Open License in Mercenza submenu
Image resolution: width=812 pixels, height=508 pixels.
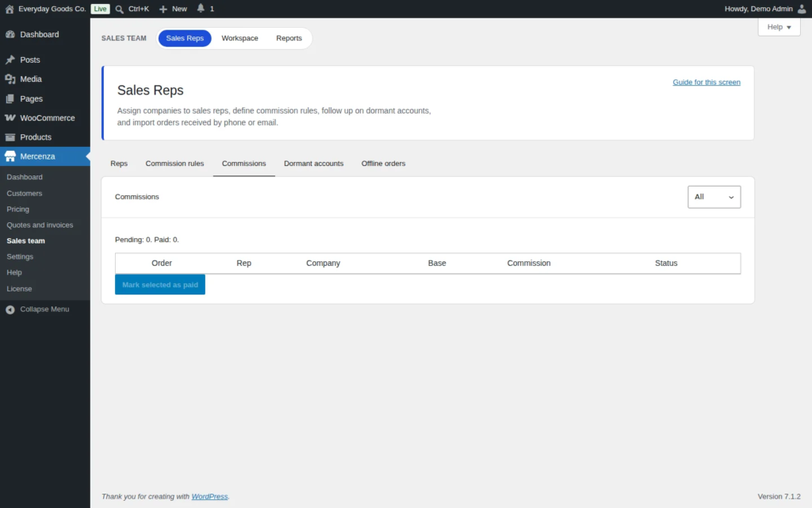pyautogui.click(x=19, y=288)
